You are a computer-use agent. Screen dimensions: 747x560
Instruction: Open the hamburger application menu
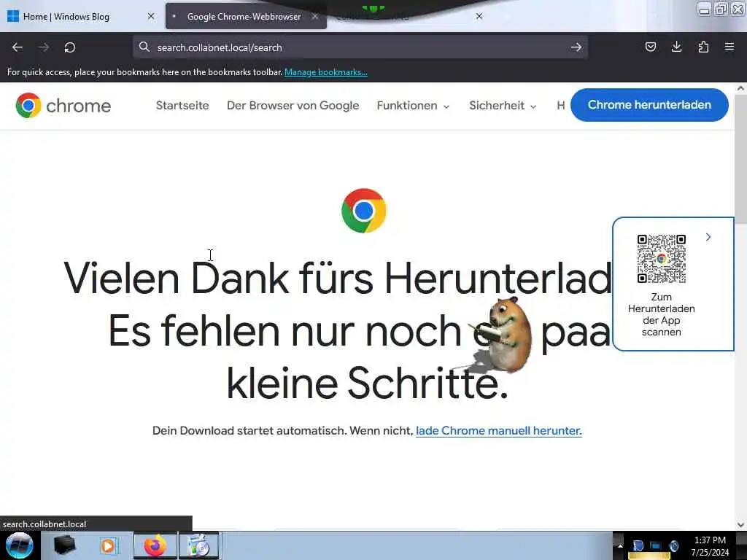[x=729, y=47]
